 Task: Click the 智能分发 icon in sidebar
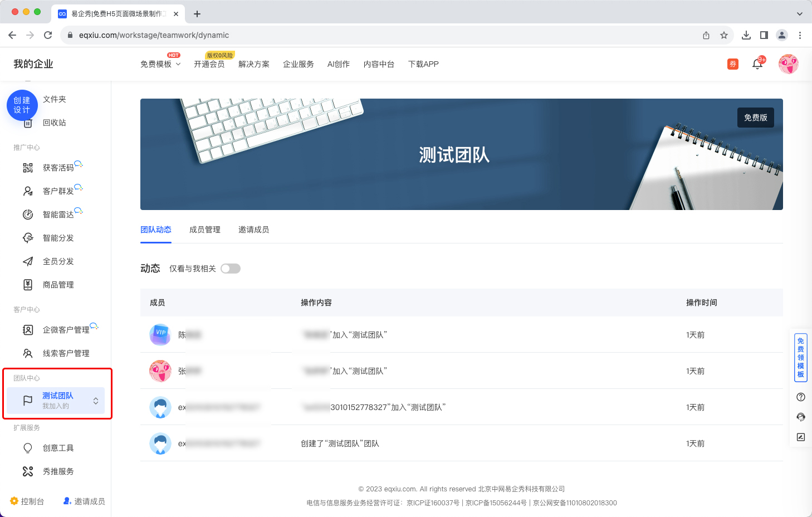(x=28, y=238)
